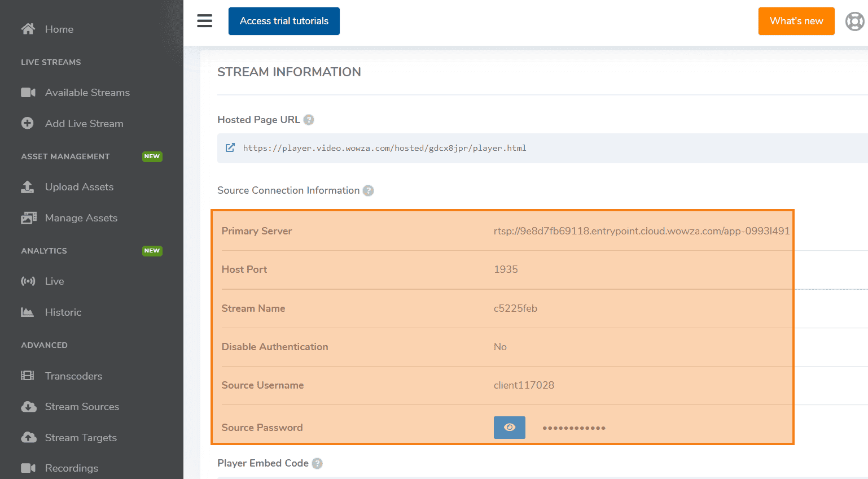Open Transcoders menu item
The height and width of the screenshot is (479, 868).
tap(73, 376)
